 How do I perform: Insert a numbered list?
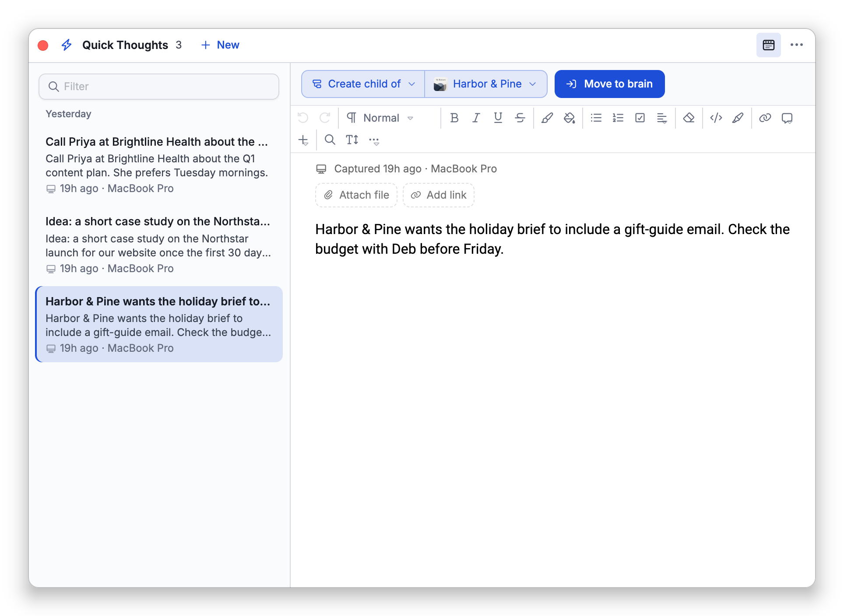pos(618,118)
